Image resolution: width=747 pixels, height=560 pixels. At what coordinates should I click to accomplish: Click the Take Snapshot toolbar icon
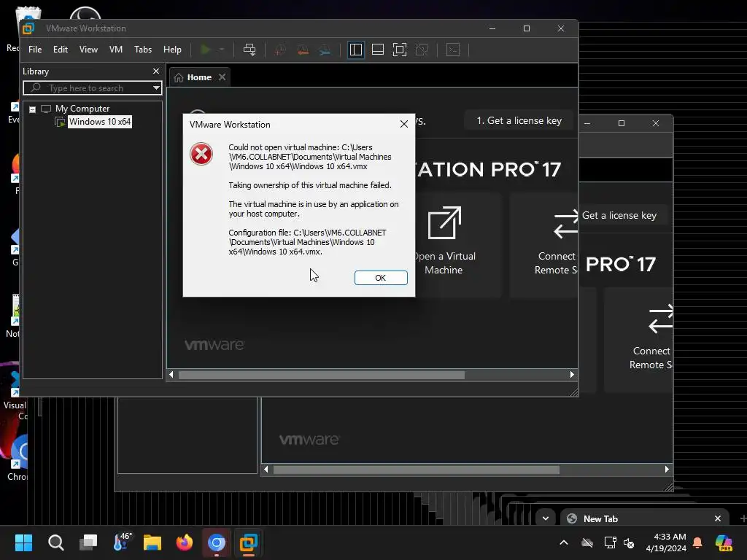(x=280, y=50)
